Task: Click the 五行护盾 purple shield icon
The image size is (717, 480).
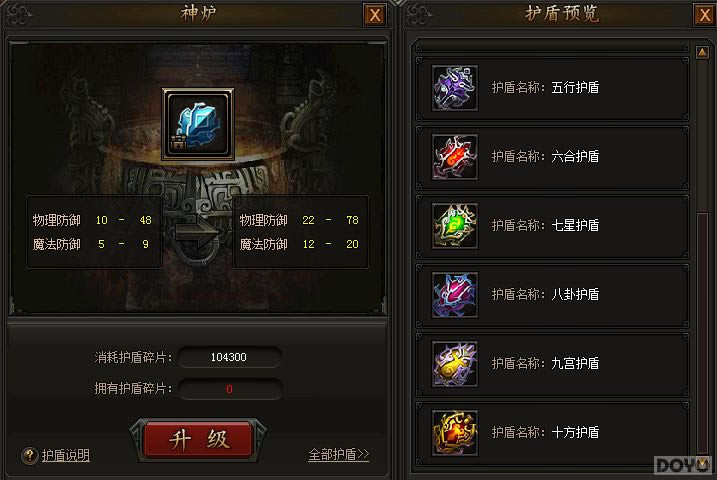Action: (x=455, y=88)
